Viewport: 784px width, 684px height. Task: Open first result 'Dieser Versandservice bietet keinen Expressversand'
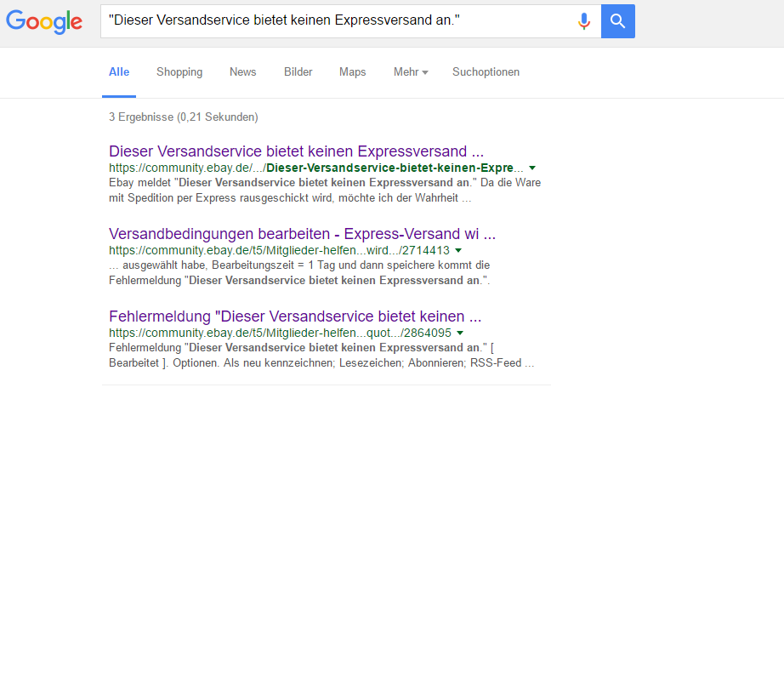pos(296,151)
